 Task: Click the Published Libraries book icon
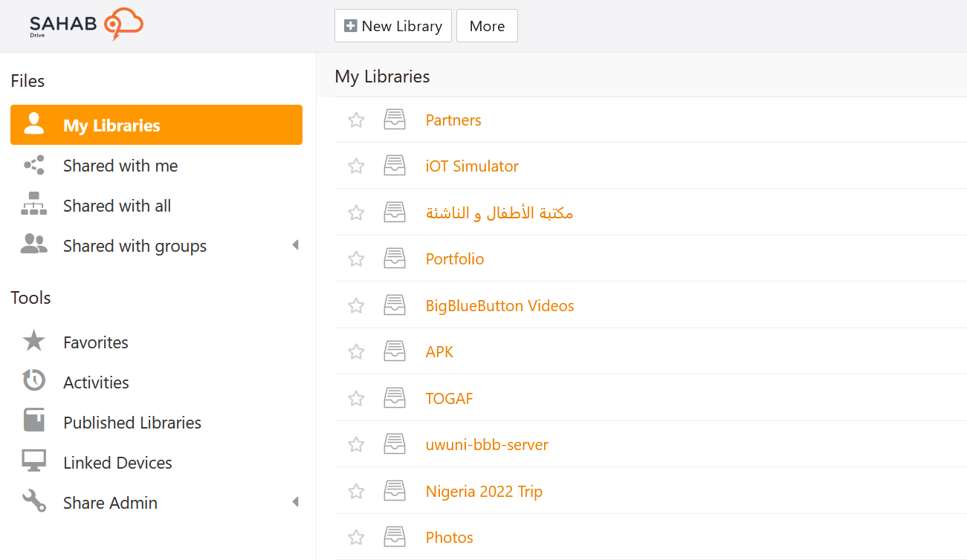[34, 422]
